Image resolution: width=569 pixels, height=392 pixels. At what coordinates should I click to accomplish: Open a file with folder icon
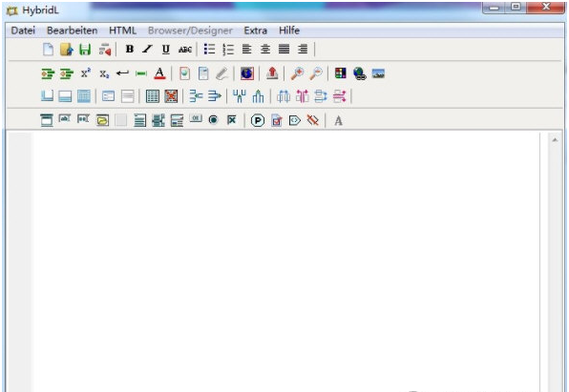coord(67,49)
